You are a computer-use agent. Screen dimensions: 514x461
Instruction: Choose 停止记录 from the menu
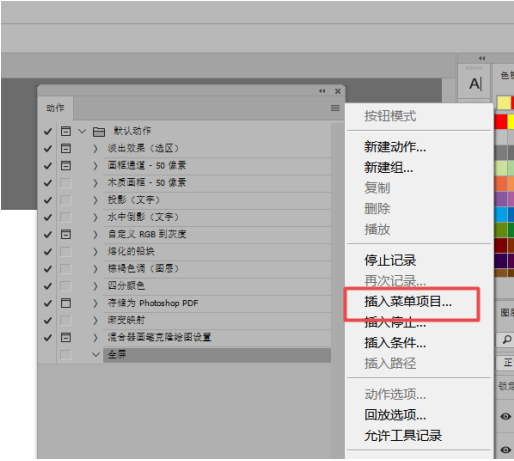click(390, 260)
